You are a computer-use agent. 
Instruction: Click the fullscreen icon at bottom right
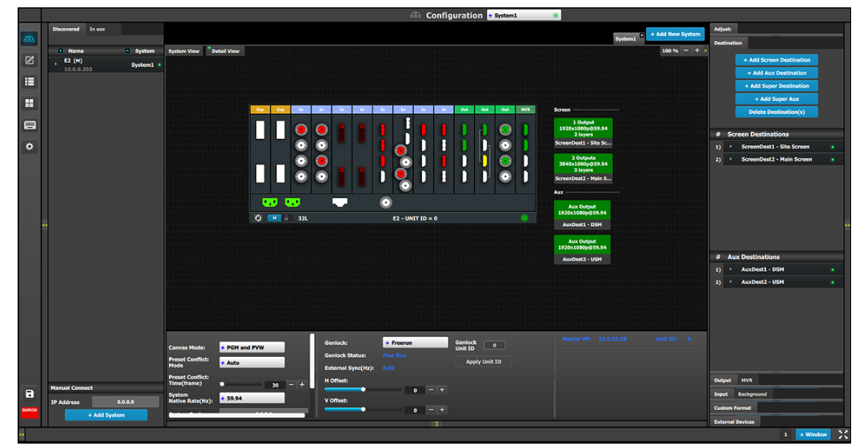click(x=842, y=434)
